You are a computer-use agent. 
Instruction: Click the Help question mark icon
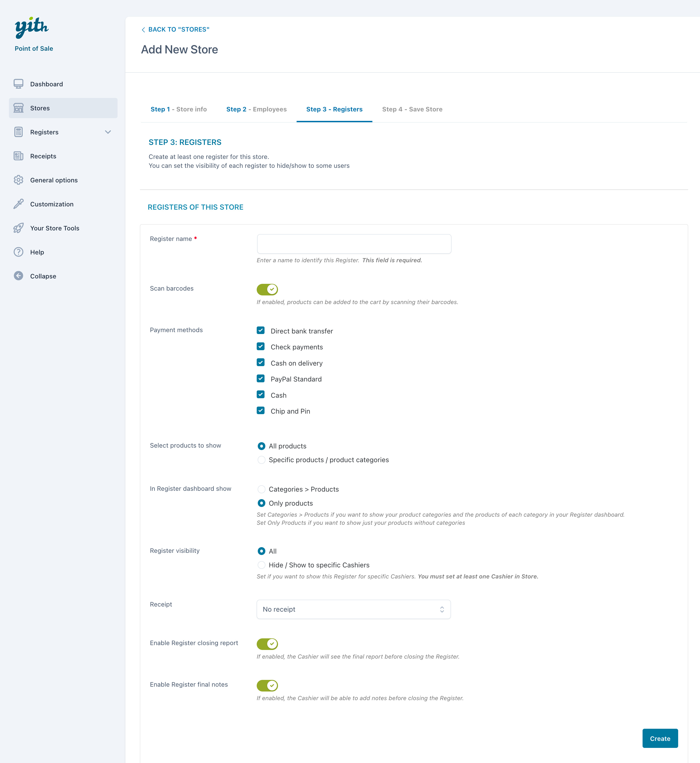coord(18,252)
